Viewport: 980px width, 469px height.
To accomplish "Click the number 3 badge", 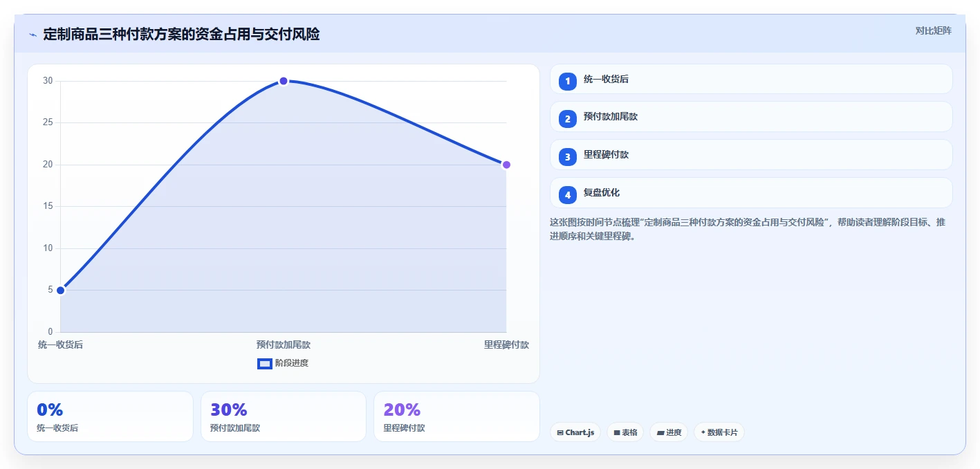I will (x=568, y=157).
